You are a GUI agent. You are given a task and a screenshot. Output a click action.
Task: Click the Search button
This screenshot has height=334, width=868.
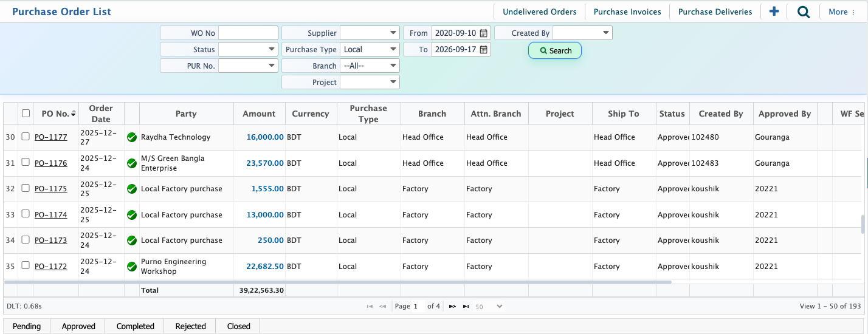555,50
